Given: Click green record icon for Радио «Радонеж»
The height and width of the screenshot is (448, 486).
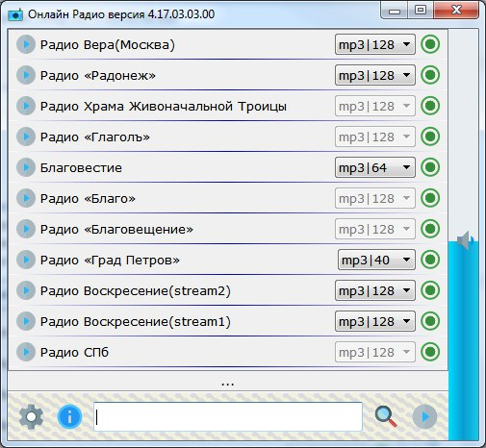Looking at the screenshot, I should [x=430, y=75].
